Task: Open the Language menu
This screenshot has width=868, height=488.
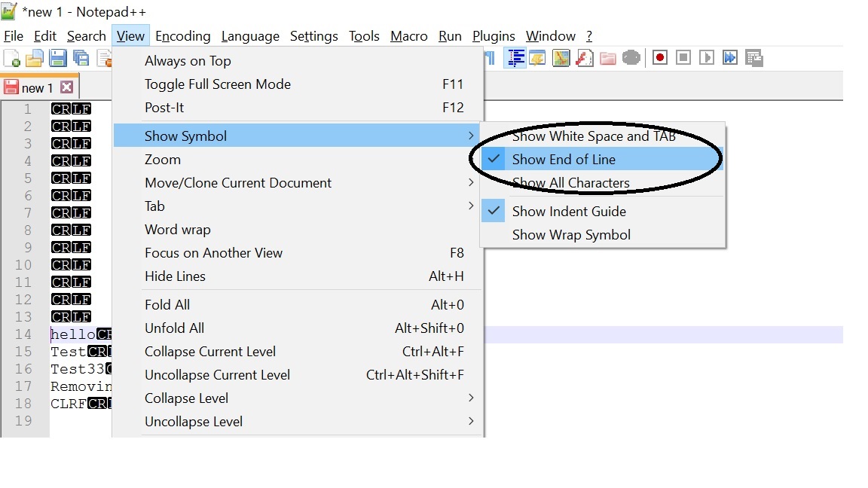Action: click(250, 35)
